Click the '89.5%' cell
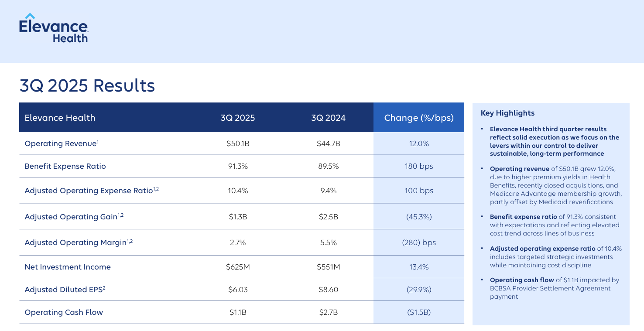Viewport: 644px width, 331px height. click(x=328, y=166)
